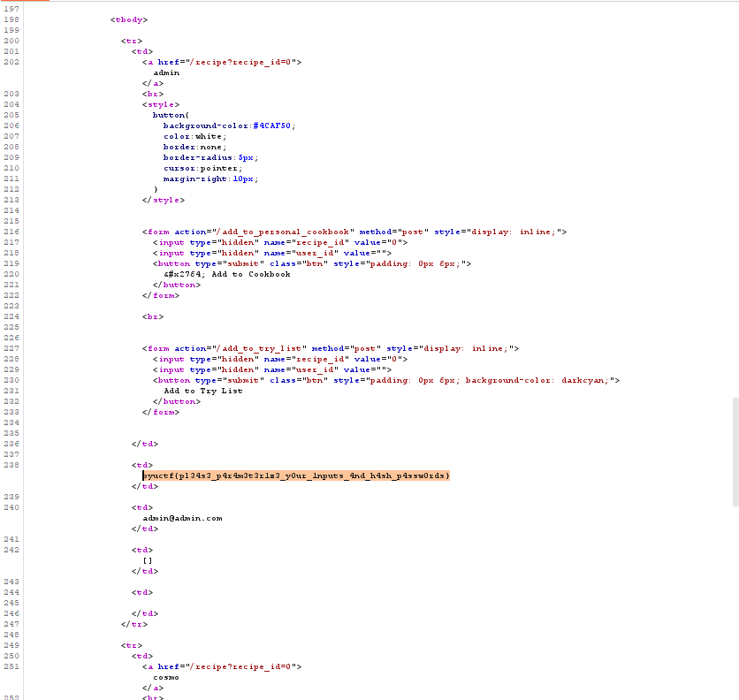Click the 'admin' username text
Screen dimensions: 739x700
click(x=166, y=72)
